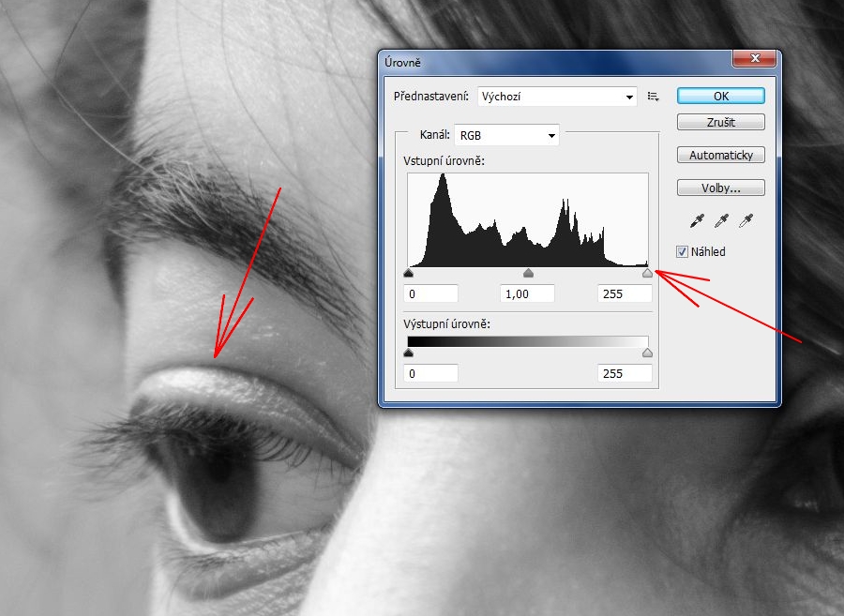Open the preset options menu icon
Image resolution: width=844 pixels, height=616 pixels.
pos(654,97)
